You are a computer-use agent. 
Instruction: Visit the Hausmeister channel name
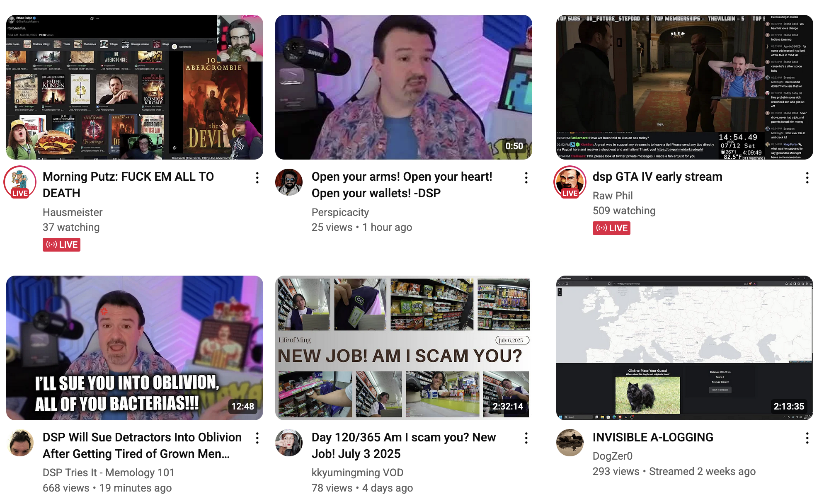(73, 212)
